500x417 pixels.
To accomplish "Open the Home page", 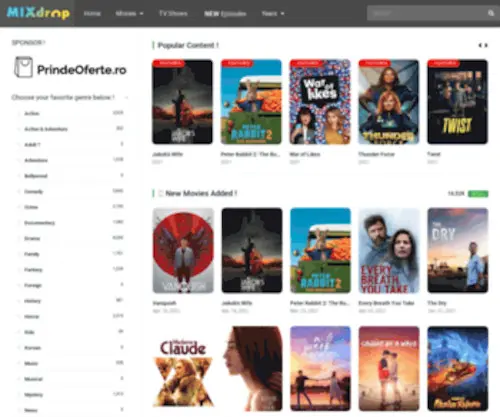I will pyautogui.click(x=92, y=13).
